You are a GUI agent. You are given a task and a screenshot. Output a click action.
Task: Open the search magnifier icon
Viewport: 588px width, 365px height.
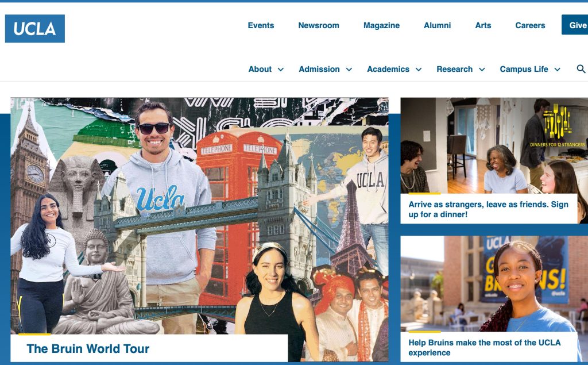click(x=581, y=69)
